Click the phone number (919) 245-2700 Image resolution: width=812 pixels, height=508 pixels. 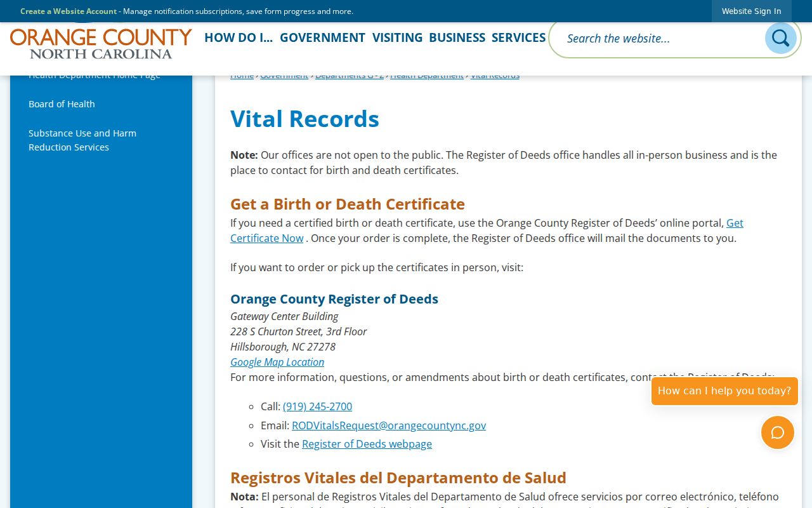(317, 406)
